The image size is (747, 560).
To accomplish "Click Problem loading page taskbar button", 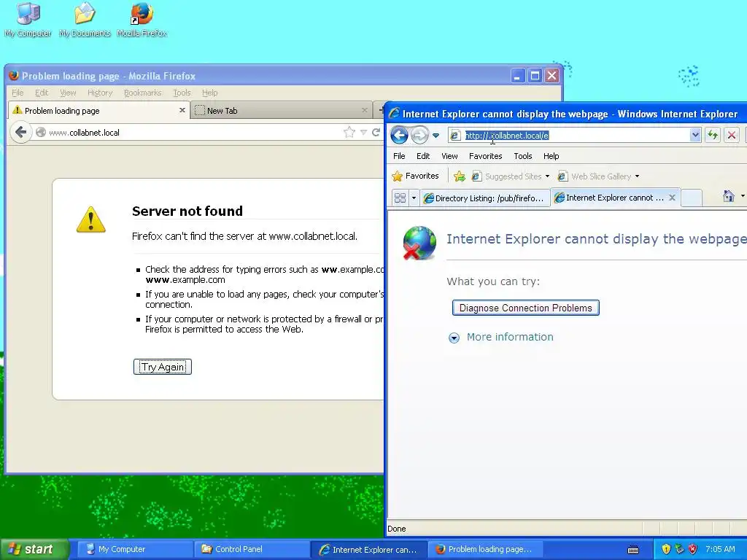I will point(485,549).
